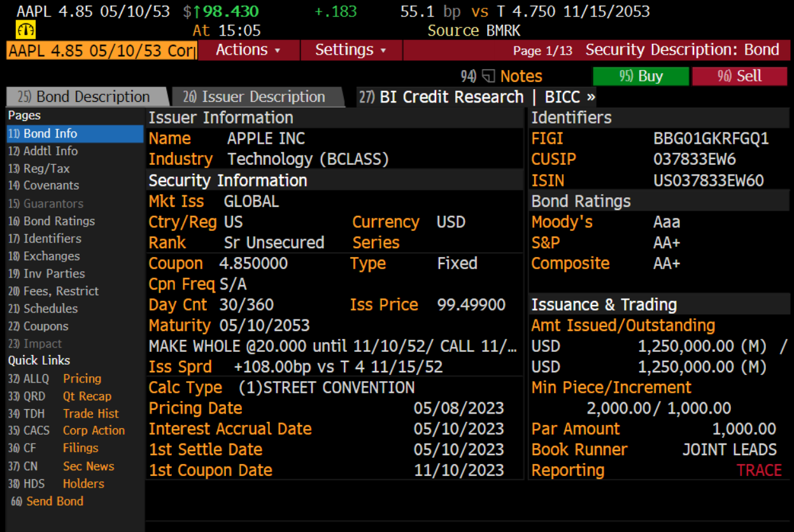Viewport: 794px width, 532px height.
Task: Open the Bond Ratings page
Action: point(59,221)
